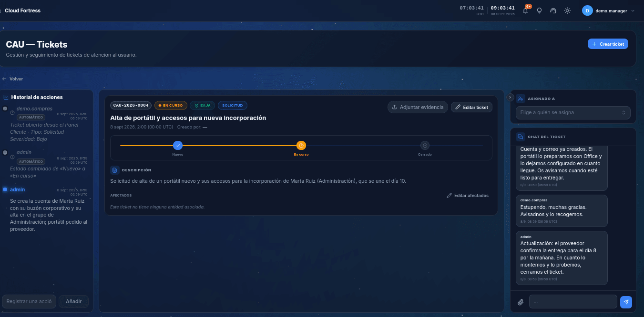Click the 'Ticket abierto desde el Panel' history text

44,132
